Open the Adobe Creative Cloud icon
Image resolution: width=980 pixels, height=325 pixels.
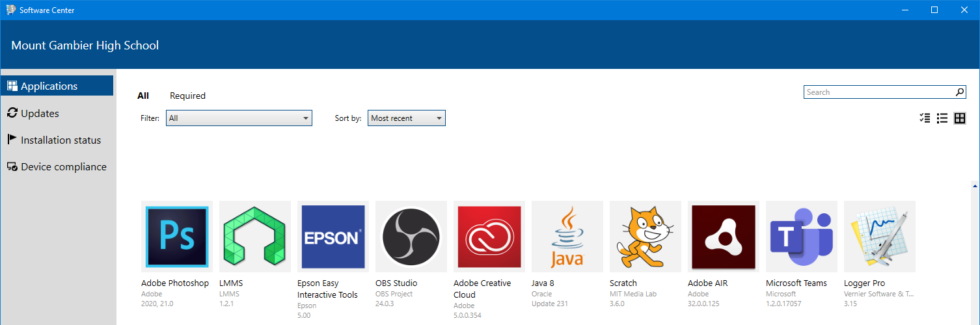(489, 237)
